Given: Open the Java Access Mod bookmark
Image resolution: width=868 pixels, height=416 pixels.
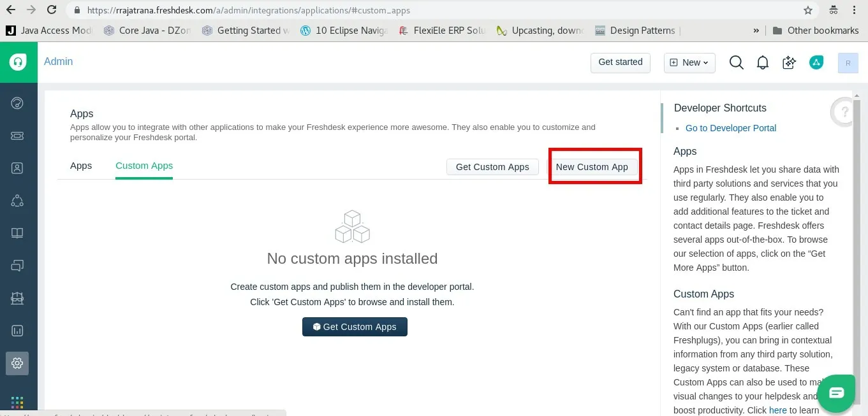Looking at the screenshot, I should tap(49, 31).
